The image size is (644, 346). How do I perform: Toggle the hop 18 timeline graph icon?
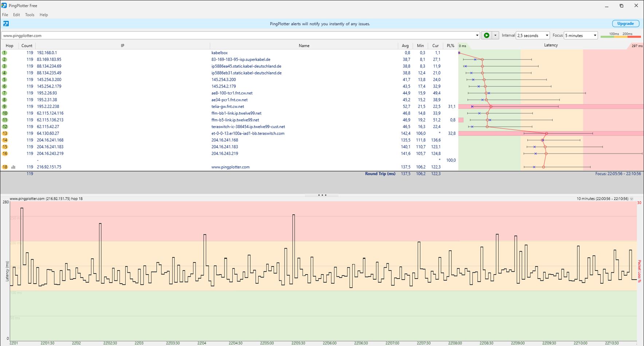13,167
